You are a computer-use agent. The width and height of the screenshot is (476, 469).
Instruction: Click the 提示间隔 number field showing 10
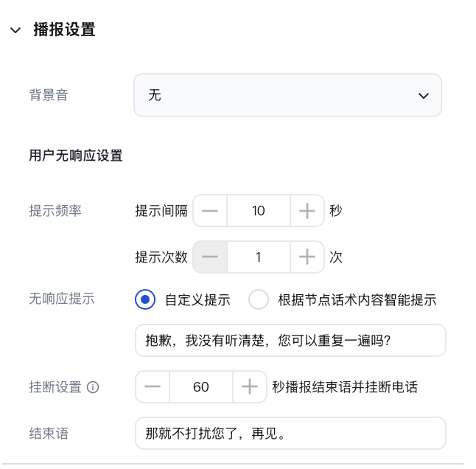(259, 211)
